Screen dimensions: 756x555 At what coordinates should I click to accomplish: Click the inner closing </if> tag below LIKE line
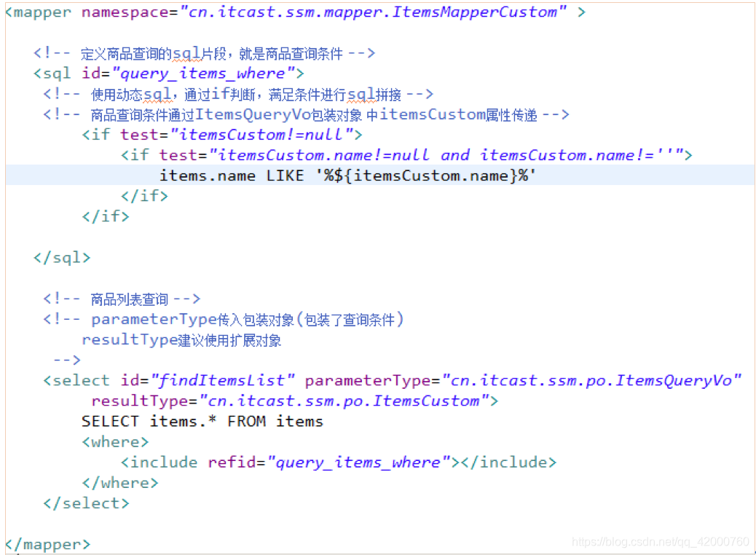click(144, 196)
